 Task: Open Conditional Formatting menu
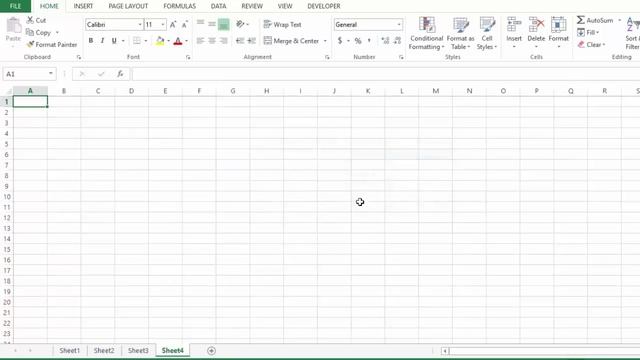[427, 33]
